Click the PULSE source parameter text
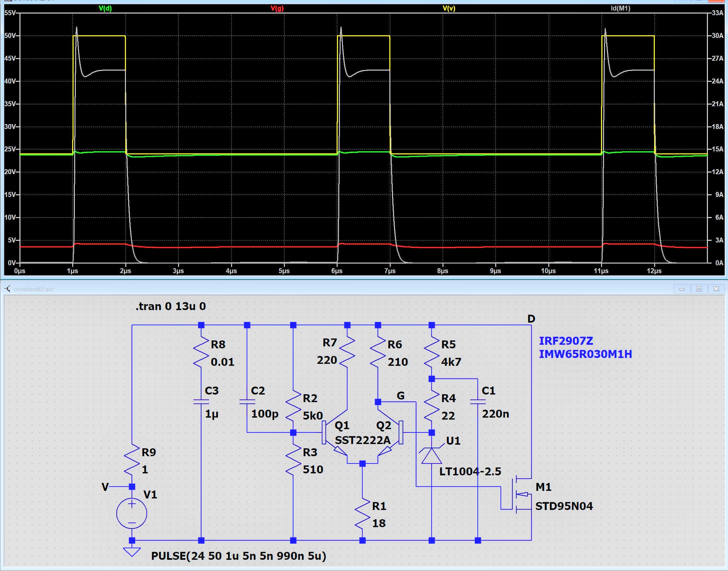This screenshot has width=728, height=571. point(239,556)
